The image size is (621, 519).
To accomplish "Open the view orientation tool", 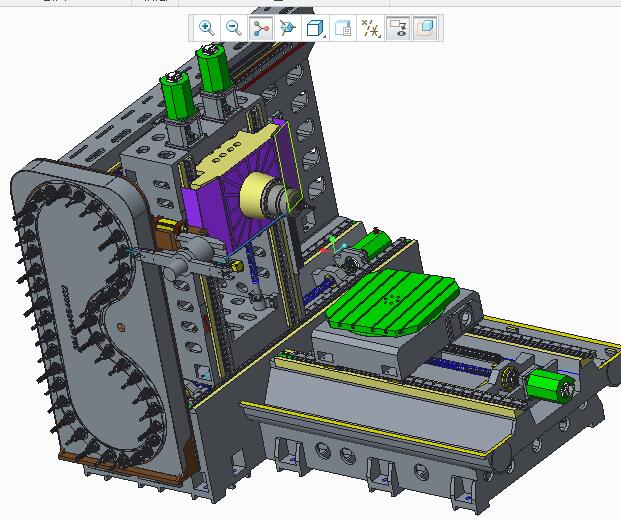I will pyautogui.click(x=288, y=28).
